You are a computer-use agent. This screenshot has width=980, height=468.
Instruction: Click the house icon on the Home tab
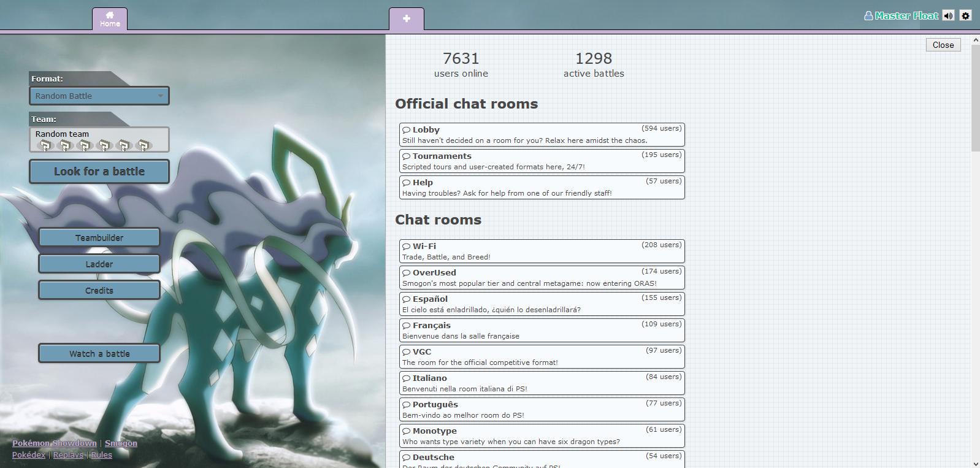click(x=110, y=15)
